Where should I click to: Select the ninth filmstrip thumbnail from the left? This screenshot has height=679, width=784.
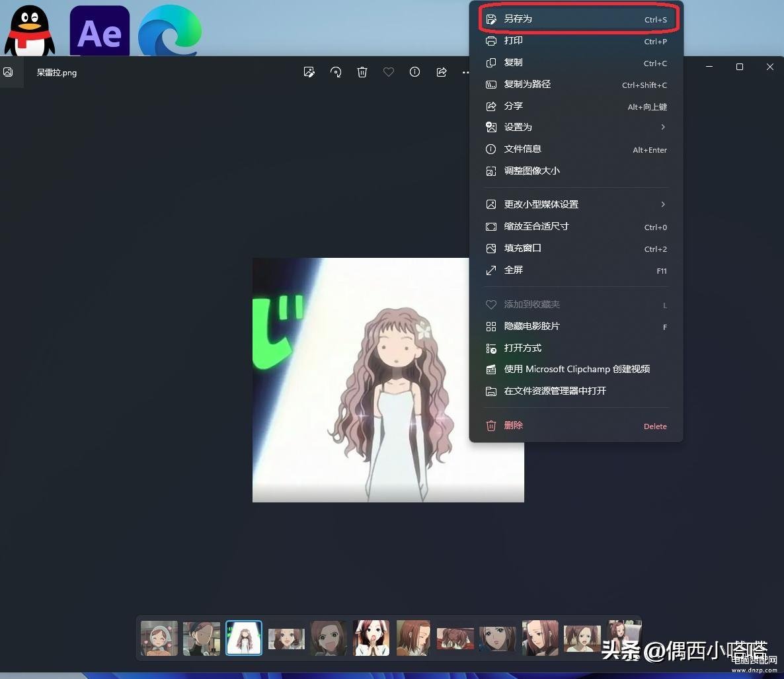tap(498, 639)
